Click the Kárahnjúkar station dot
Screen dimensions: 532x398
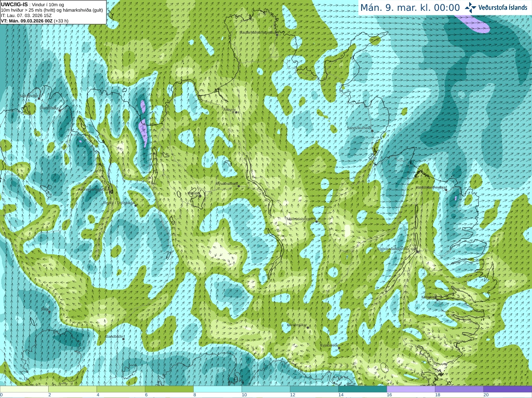(308, 327)
